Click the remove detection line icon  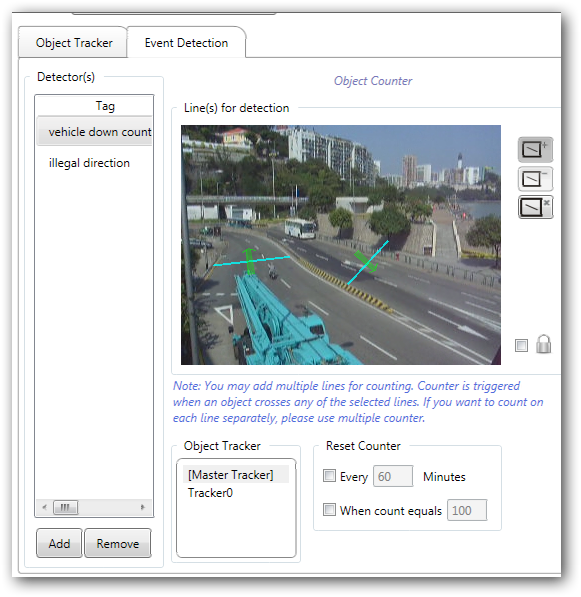coord(535,179)
